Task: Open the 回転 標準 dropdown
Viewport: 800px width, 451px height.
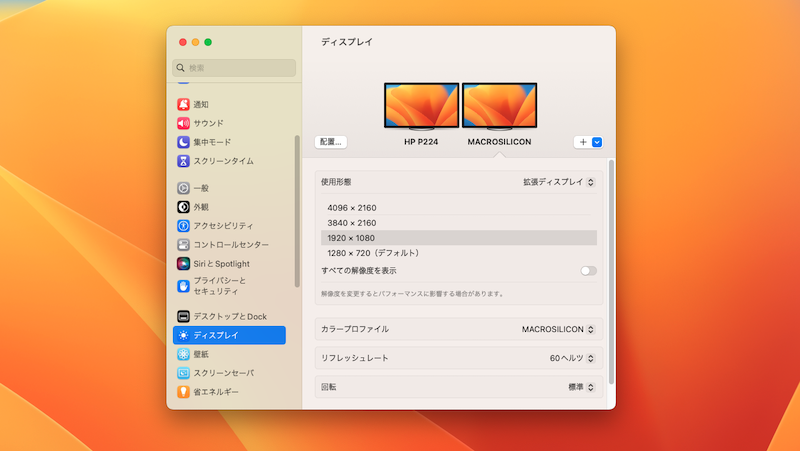Action: [582, 387]
